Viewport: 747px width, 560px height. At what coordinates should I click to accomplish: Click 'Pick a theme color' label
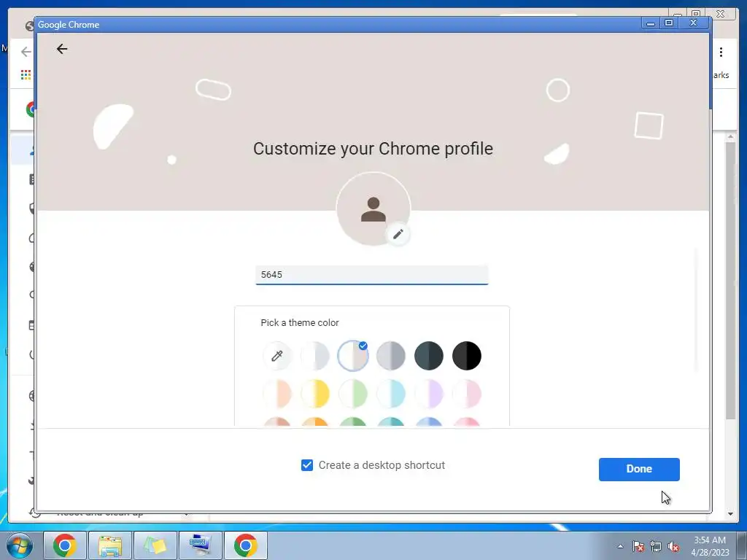coord(300,323)
